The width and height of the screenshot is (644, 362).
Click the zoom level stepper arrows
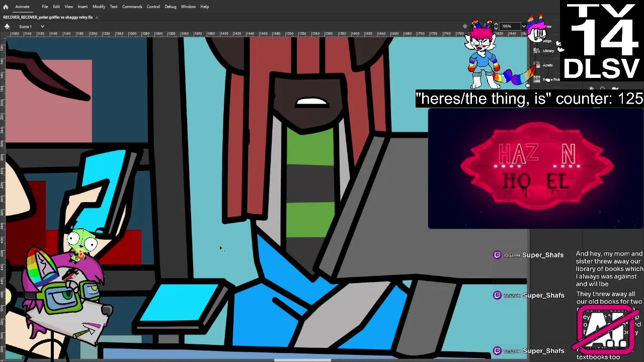click(x=496, y=26)
